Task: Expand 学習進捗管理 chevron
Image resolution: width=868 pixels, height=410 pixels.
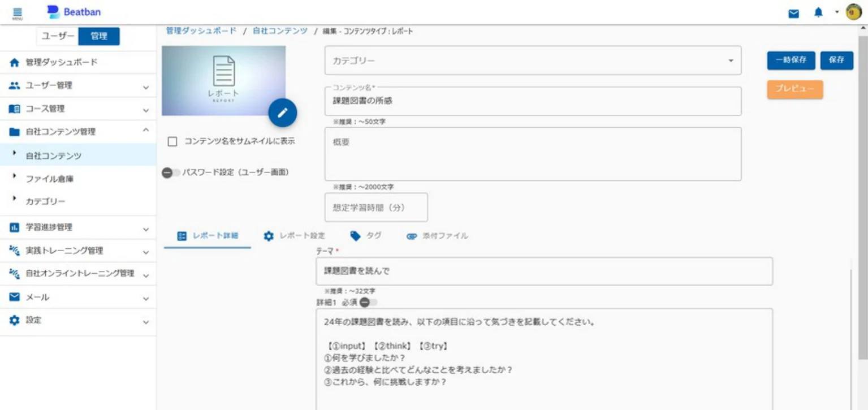Action: coord(146,229)
